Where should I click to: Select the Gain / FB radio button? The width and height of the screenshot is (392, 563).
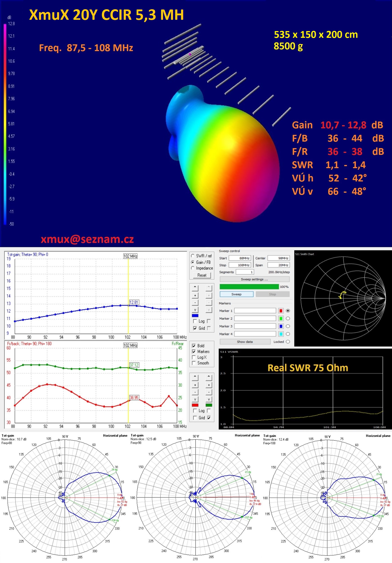click(193, 262)
